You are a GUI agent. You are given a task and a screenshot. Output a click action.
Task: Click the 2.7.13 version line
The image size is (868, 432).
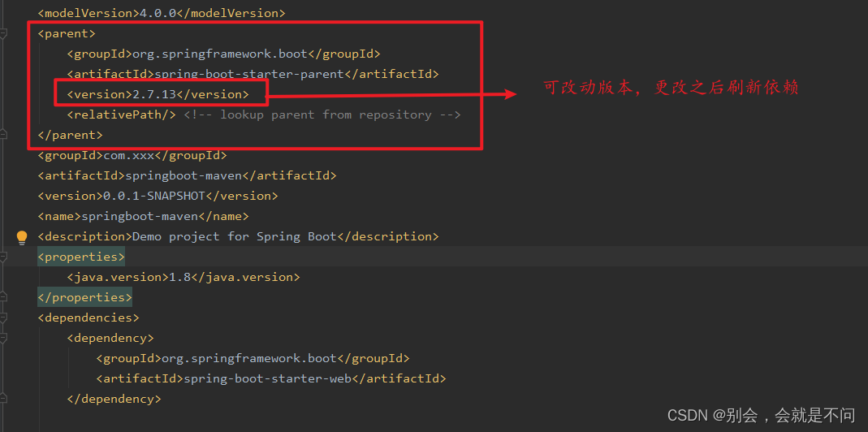click(x=158, y=94)
